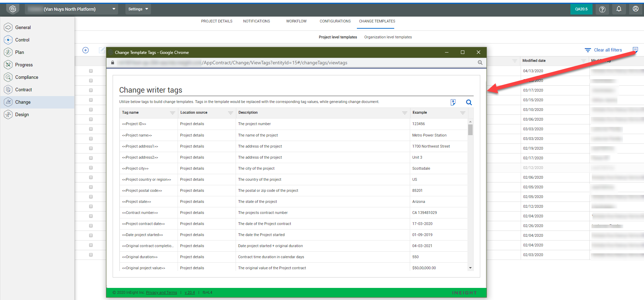This screenshot has width=644, height=300.
Task: Click the view tags icon at top right
Action: pos(635,49)
